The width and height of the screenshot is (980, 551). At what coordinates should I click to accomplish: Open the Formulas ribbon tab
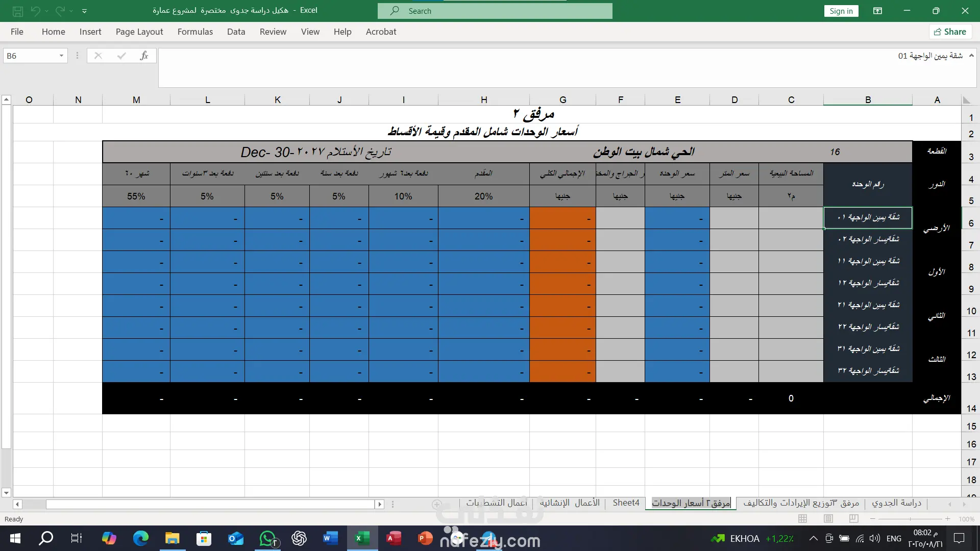[195, 32]
